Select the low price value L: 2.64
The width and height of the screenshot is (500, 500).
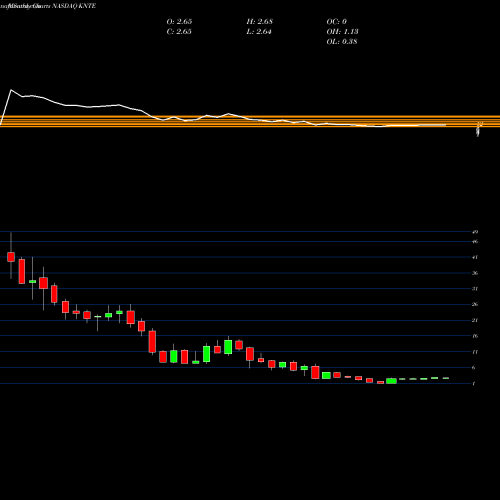(259, 31)
